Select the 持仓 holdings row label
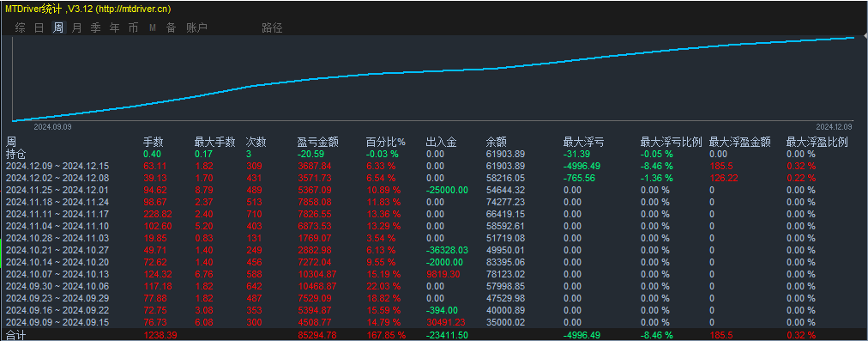This screenshot has width=868, height=341. point(16,154)
